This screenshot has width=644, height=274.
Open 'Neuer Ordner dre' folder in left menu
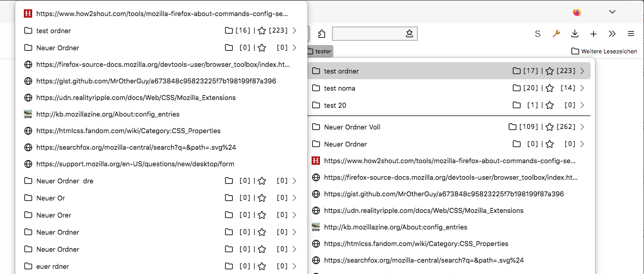[65, 181]
